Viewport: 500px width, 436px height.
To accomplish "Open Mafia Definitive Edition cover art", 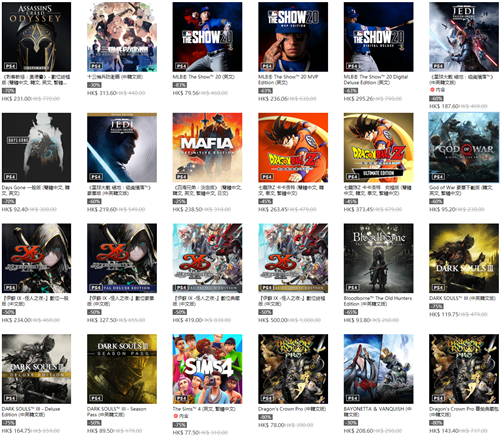I will [207, 147].
